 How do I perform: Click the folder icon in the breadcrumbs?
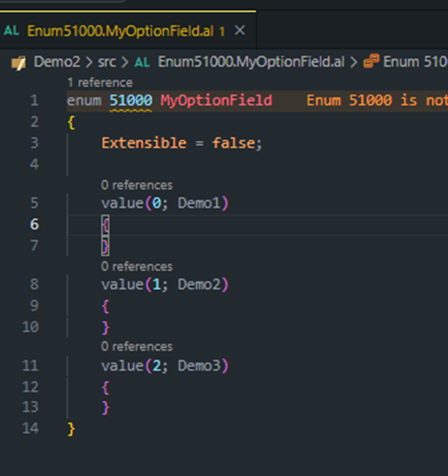19,63
